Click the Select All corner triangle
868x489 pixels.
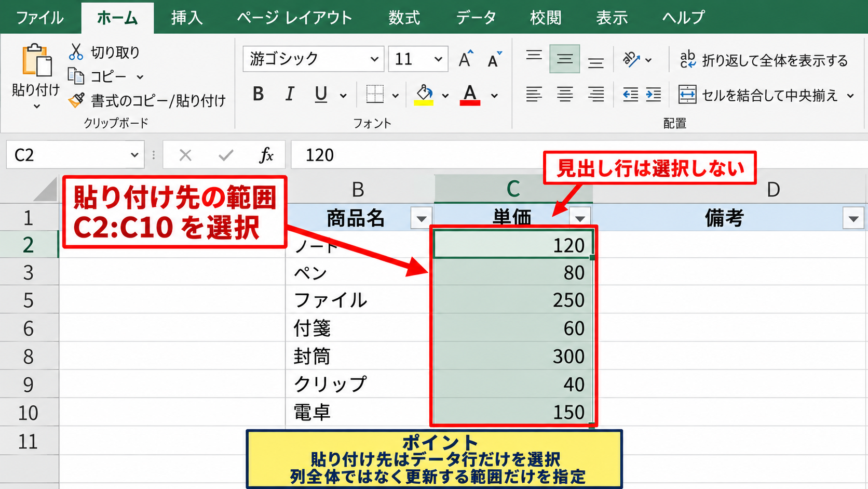pyautogui.click(x=45, y=189)
